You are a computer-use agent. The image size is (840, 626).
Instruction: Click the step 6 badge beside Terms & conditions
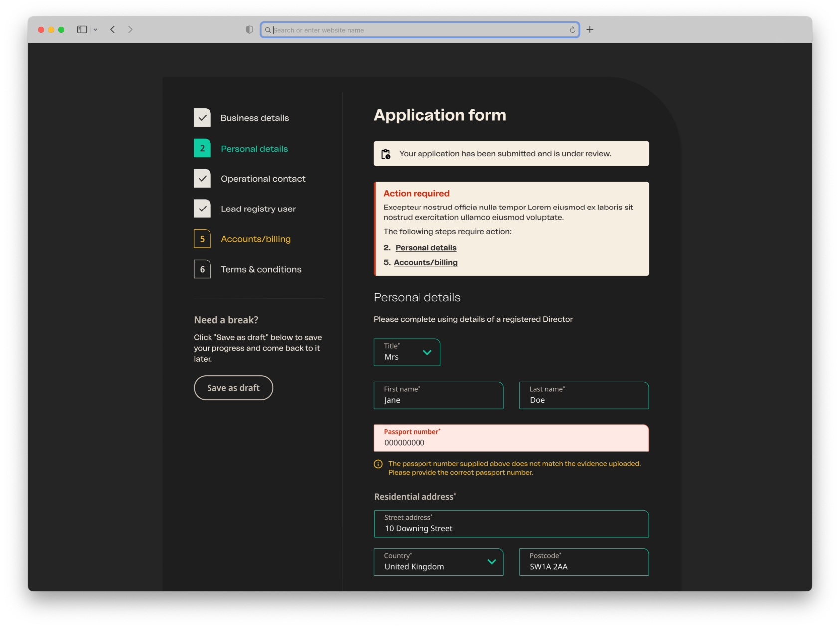(x=202, y=269)
